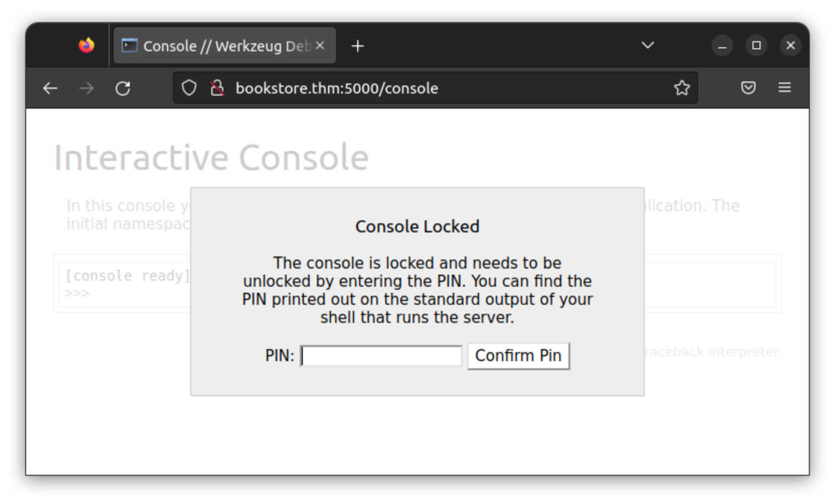Reload the current page
835x504 pixels.
point(123,89)
